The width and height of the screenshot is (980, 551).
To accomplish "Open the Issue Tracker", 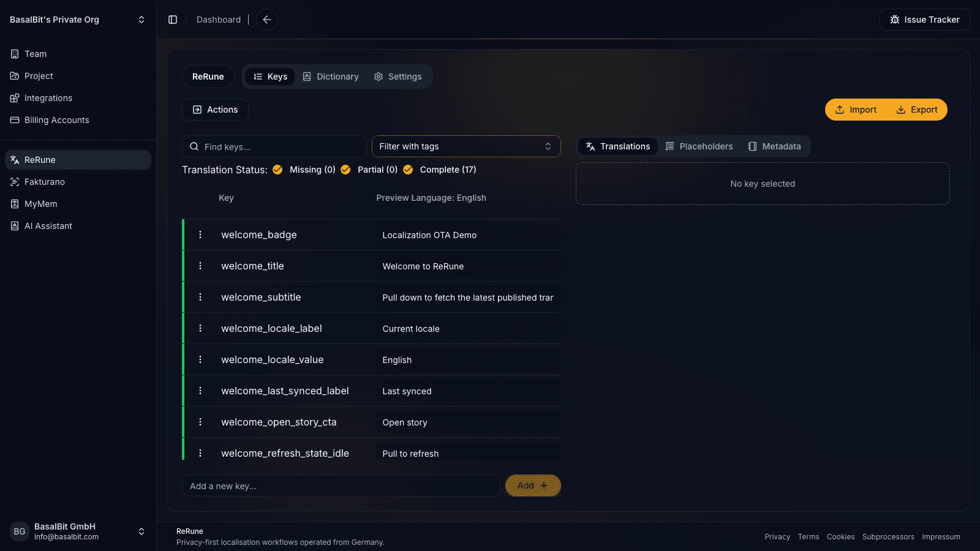I will [x=924, y=20].
